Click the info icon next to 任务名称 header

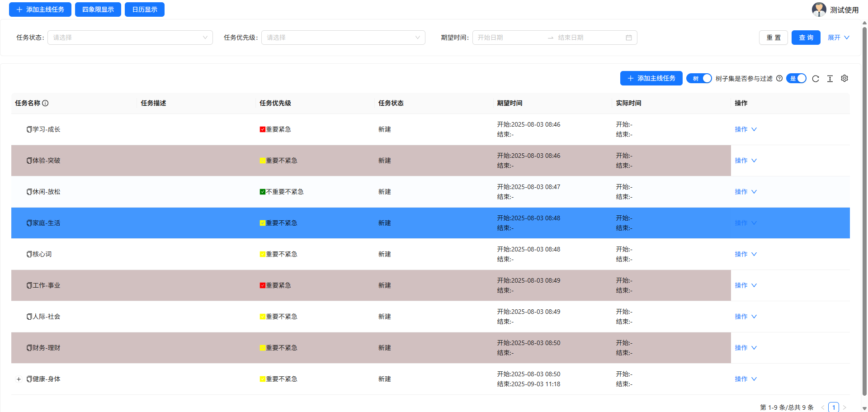(x=45, y=103)
